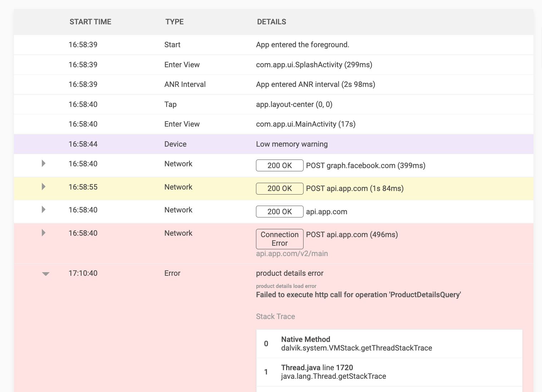Click the 16:58:55 start time
This screenshot has height=392, width=542.
pos(83,187)
